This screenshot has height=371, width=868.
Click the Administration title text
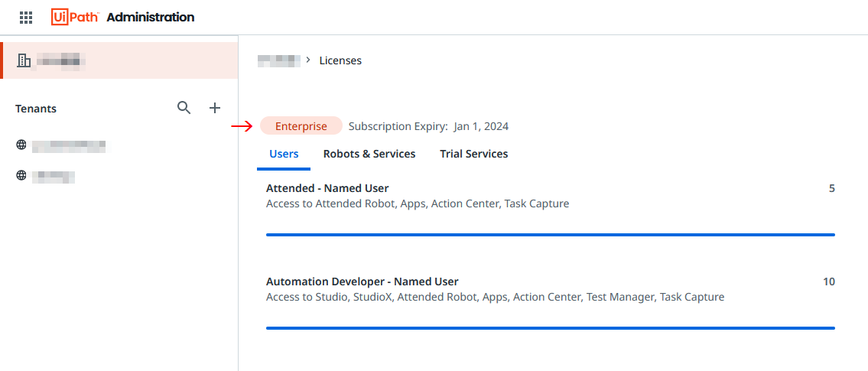[x=150, y=17]
